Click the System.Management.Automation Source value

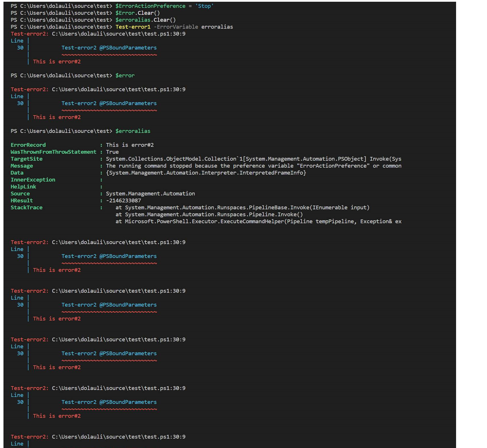tap(150, 193)
